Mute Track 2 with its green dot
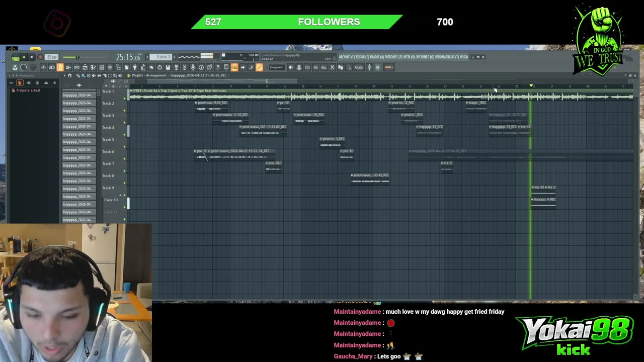 (124, 110)
